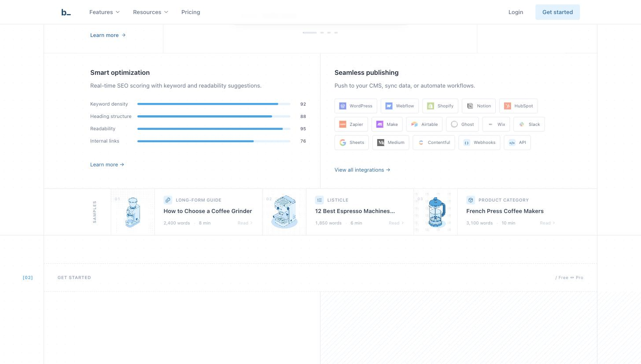Click the 'Smart optimization' heading

pyautogui.click(x=120, y=73)
